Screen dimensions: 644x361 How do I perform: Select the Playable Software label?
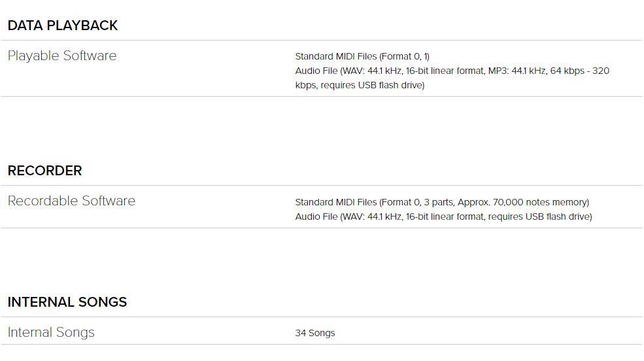(62, 56)
